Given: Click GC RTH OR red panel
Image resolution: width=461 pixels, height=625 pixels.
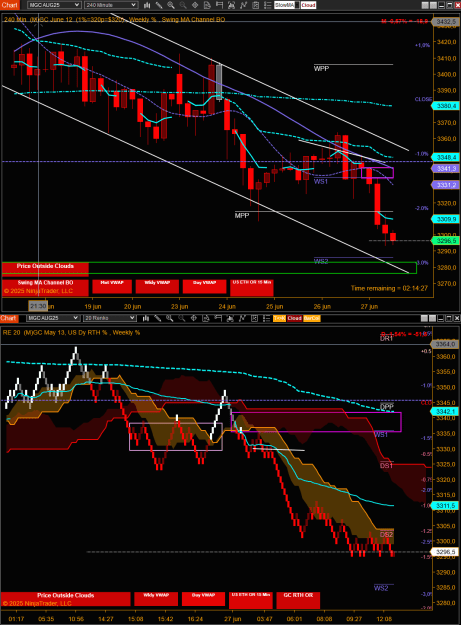Looking at the screenshot, I should 298,600.
